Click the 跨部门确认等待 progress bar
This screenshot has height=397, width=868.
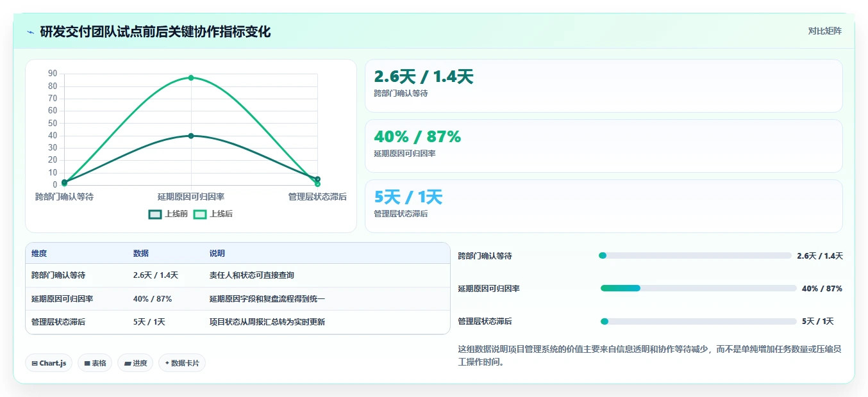coord(695,255)
